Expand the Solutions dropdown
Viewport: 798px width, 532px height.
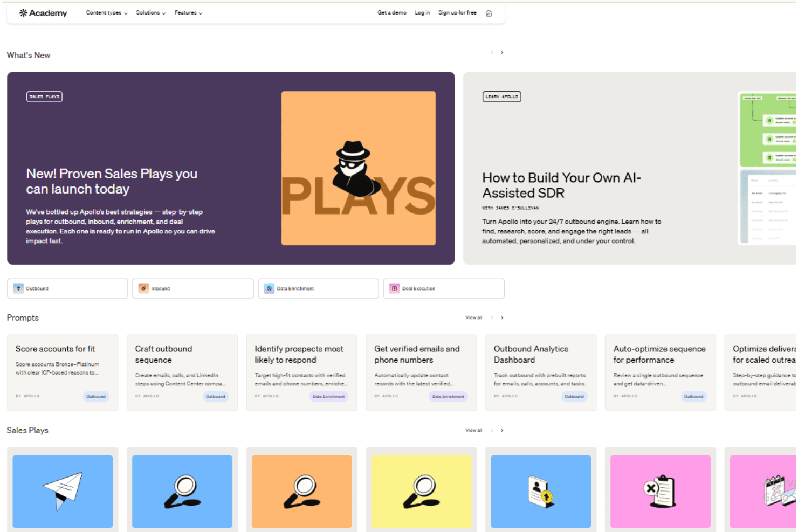click(150, 13)
